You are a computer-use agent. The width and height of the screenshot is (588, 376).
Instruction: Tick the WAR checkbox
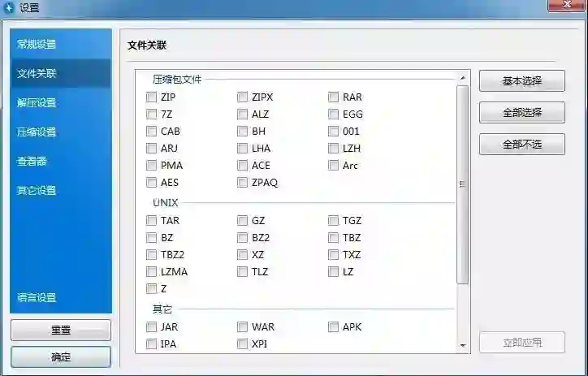coord(242,327)
